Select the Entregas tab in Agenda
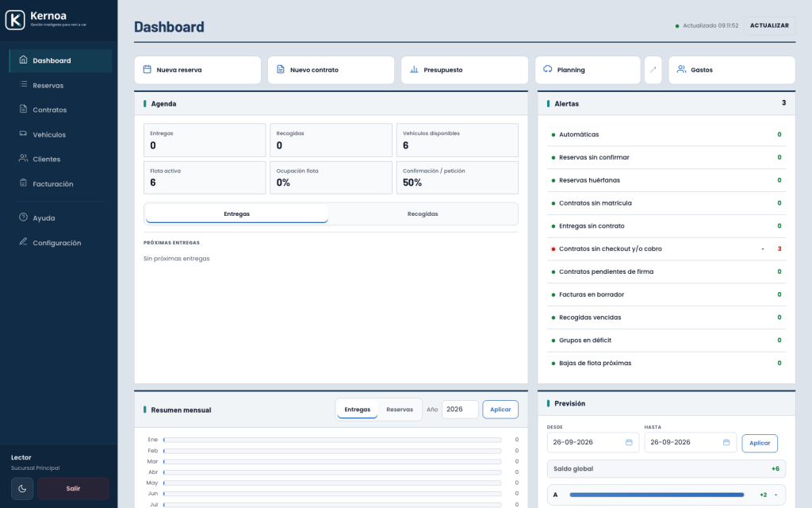 point(236,214)
